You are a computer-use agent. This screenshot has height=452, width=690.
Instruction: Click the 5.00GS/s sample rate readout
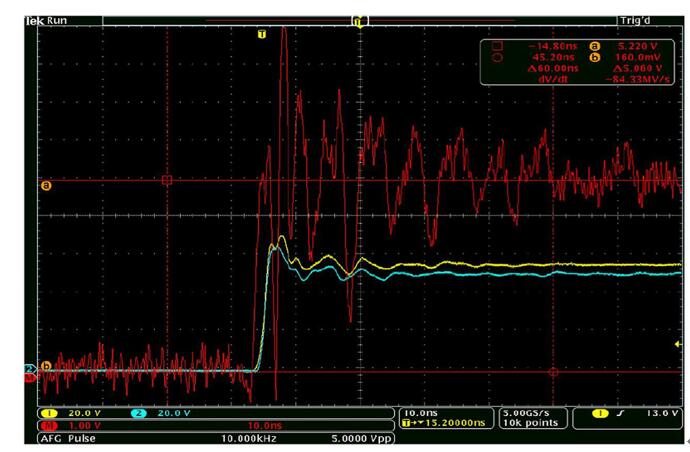[x=525, y=413]
